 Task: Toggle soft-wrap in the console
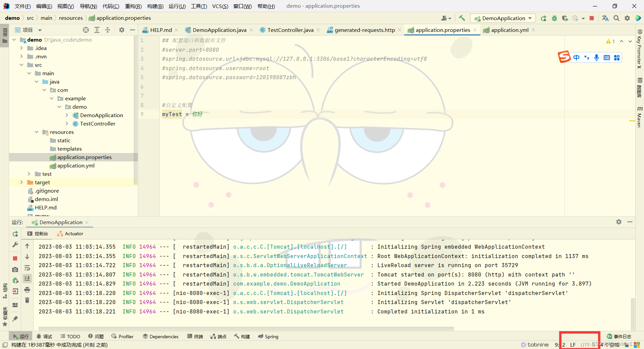point(27,268)
